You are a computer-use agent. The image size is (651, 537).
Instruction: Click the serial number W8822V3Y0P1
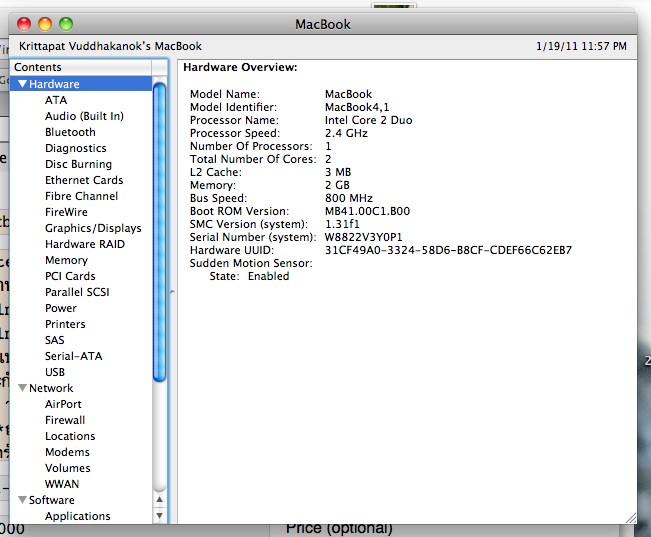(363, 237)
